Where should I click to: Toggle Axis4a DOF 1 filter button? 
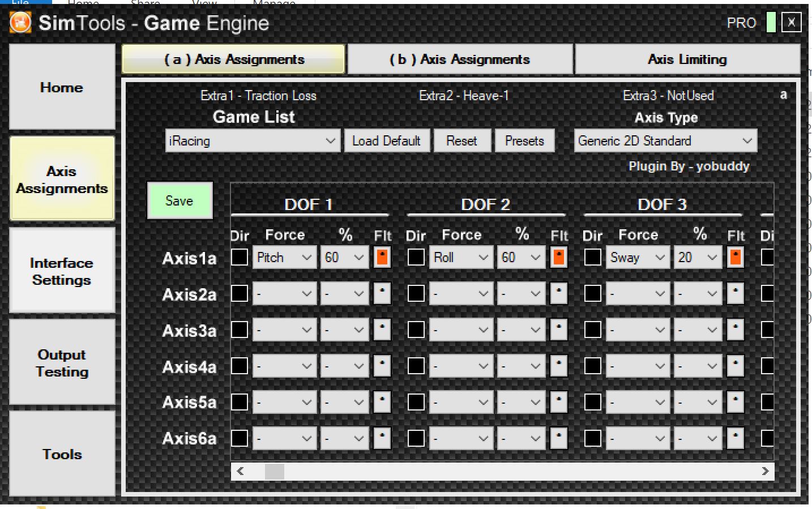point(382,366)
